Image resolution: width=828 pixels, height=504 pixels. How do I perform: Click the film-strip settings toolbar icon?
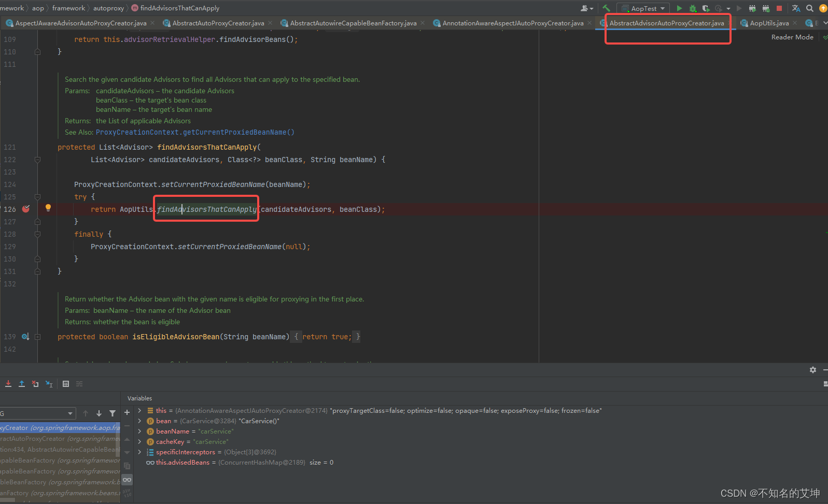tap(766, 8)
